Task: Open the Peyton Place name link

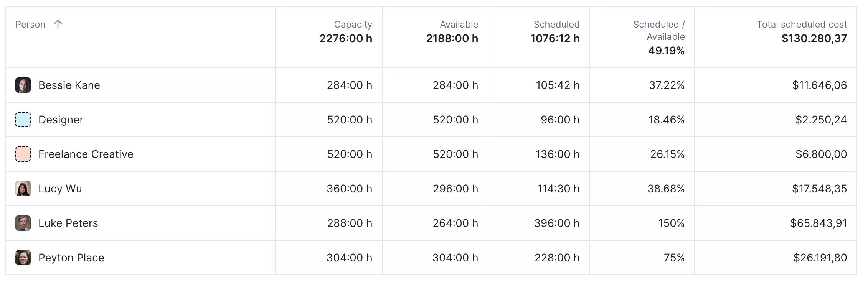Action: pyautogui.click(x=71, y=258)
